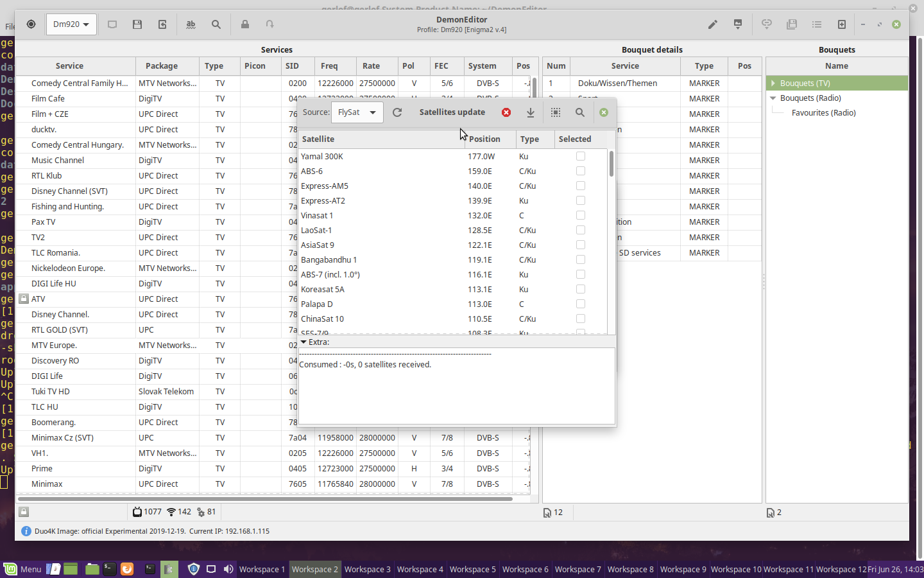Click the link/chain icon in header
The height and width of the screenshot is (578, 924).
(766, 24)
